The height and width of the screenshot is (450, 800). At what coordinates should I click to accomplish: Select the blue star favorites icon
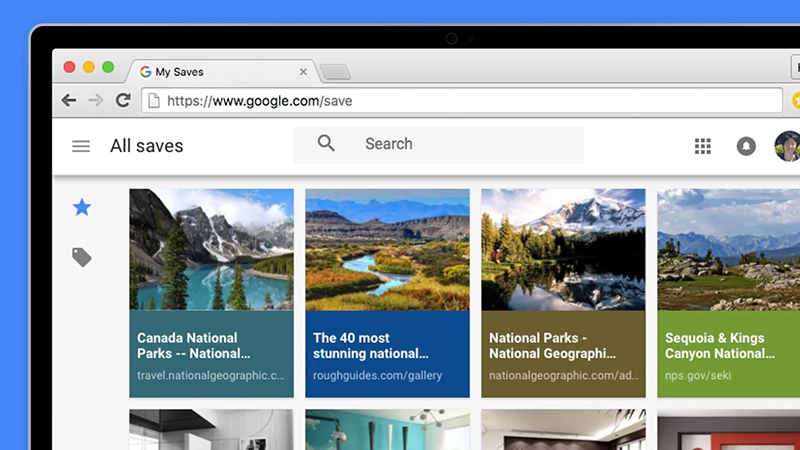[x=82, y=208]
